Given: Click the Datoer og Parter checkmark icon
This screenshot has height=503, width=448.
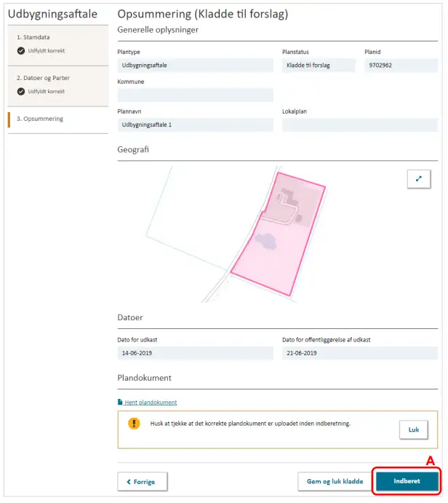Looking at the screenshot, I should (x=21, y=92).
